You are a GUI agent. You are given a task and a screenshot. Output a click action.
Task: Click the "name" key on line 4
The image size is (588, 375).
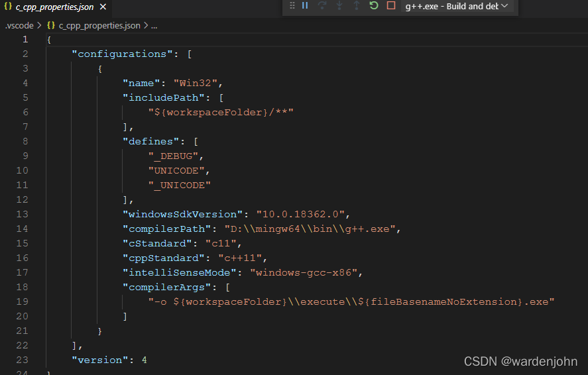point(141,83)
